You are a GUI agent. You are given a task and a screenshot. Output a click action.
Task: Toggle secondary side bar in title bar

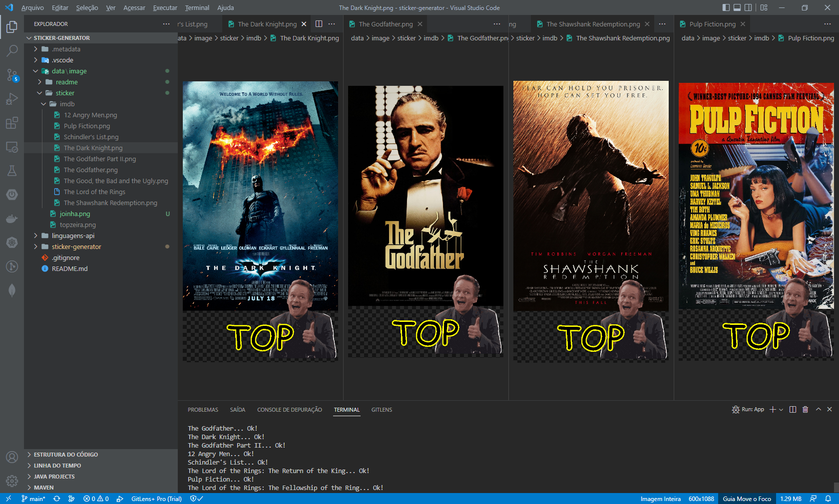748,7
